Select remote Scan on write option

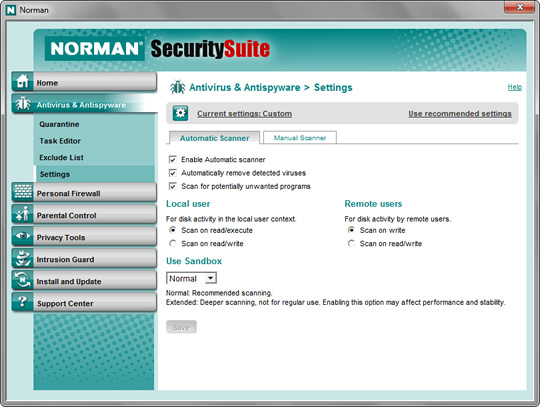tap(351, 230)
